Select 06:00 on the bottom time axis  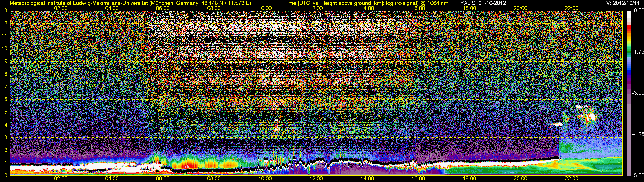[163, 179]
